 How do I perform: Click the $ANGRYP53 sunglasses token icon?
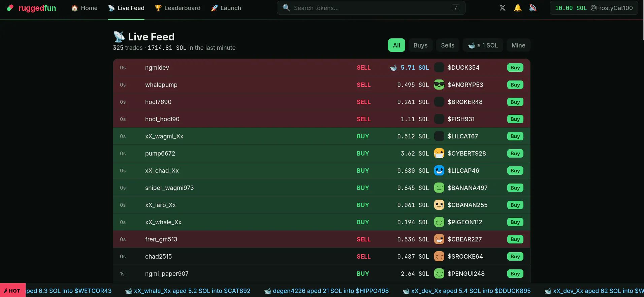pyautogui.click(x=439, y=85)
